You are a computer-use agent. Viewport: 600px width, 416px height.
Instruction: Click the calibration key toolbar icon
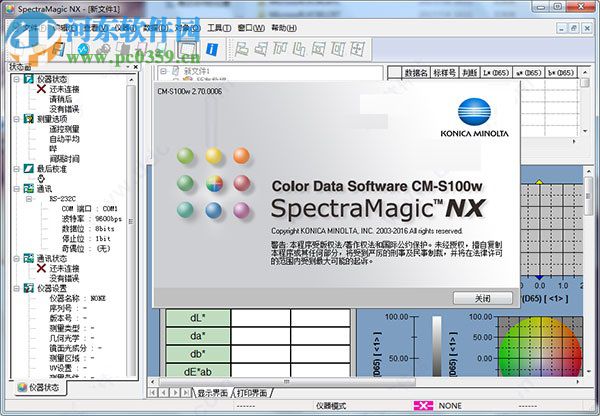pyautogui.click(x=104, y=49)
